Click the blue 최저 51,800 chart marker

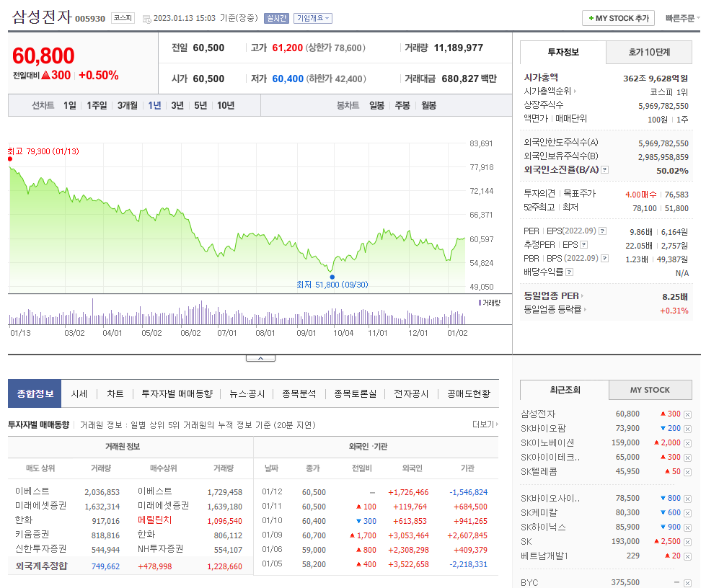[332, 277]
